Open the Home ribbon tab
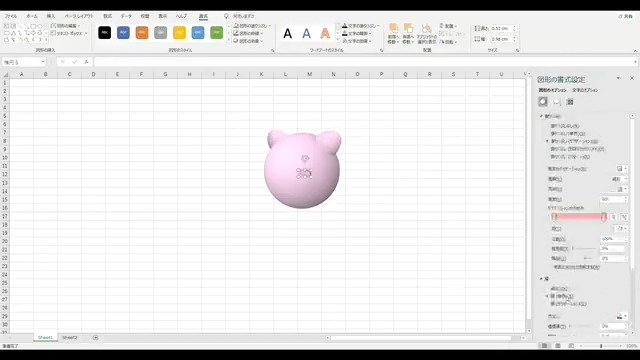 pyautogui.click(x=32, y=16)
